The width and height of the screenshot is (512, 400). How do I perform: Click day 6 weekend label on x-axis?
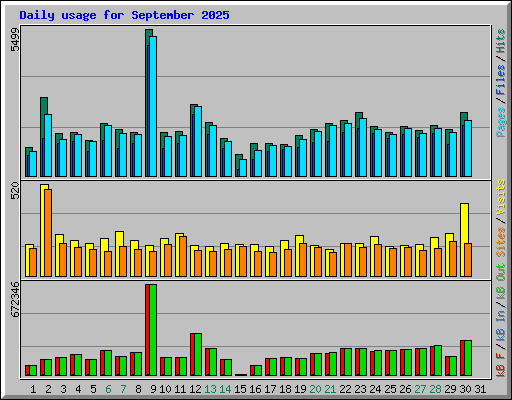pos(108,389)
